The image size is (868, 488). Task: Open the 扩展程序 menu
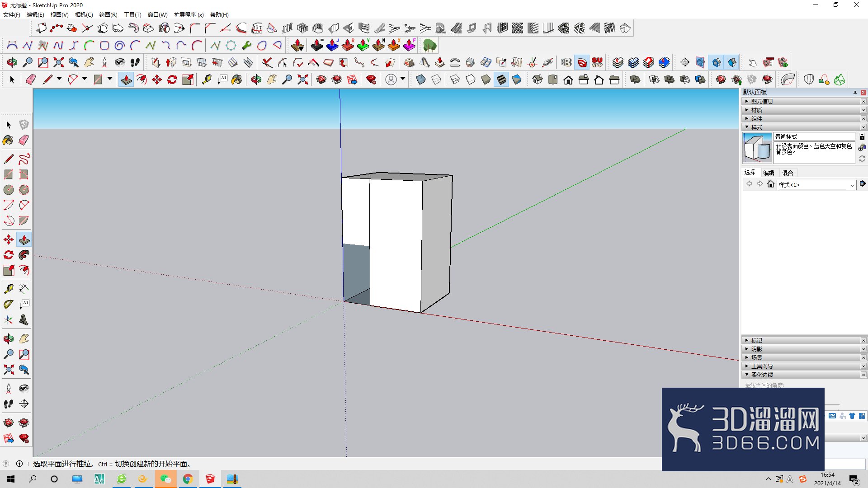[x=189, y=14]
